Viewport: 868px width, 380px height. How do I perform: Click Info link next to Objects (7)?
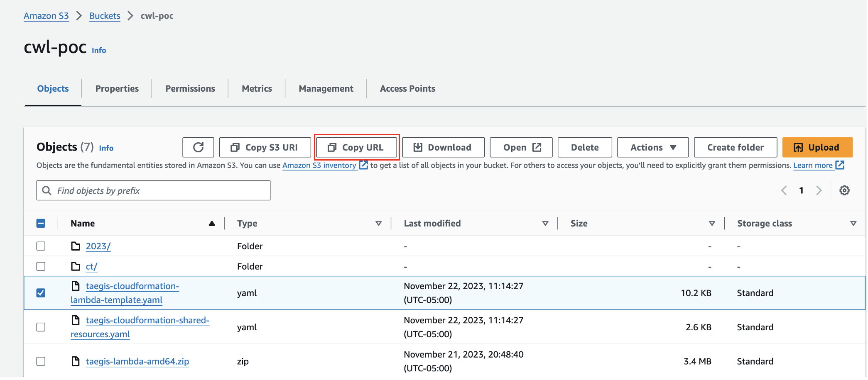pyautogui.click(x=106, y=148)
